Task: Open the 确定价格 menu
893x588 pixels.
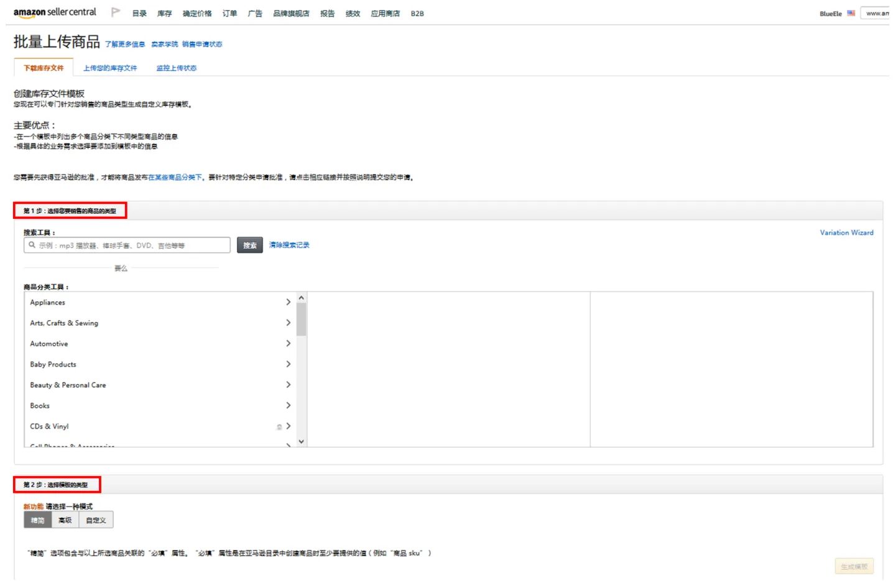Action: [x=197, y=14]
